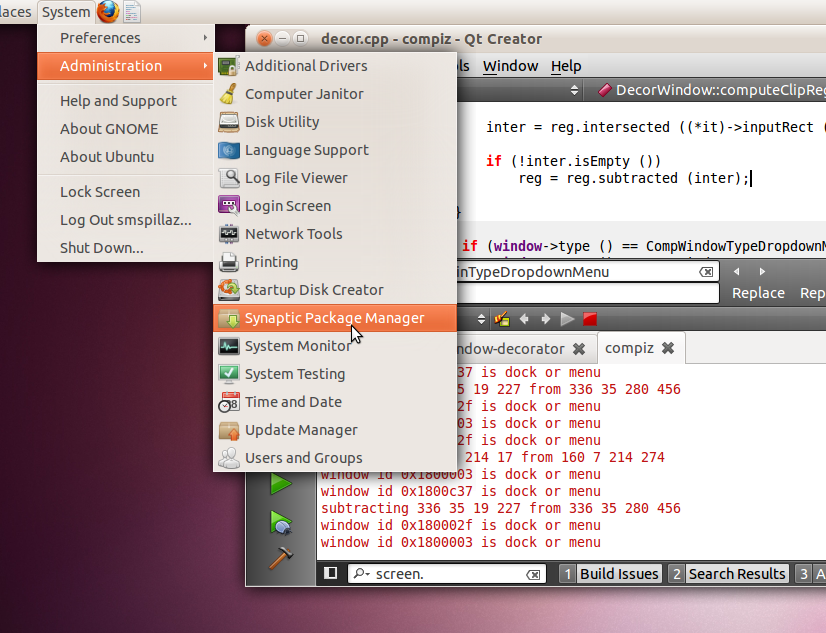Go to previous item in output pane

click(x=524, y=319)
